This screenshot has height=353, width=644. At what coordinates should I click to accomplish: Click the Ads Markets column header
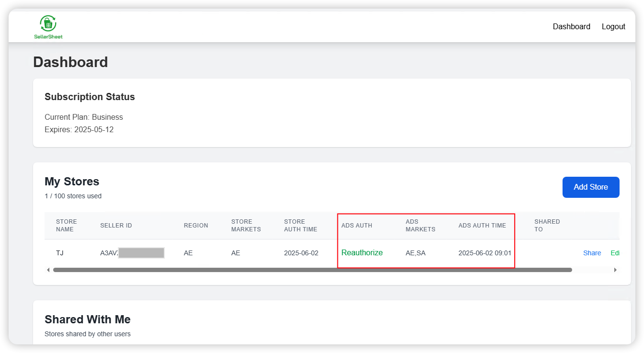click(x=420, y=226)
